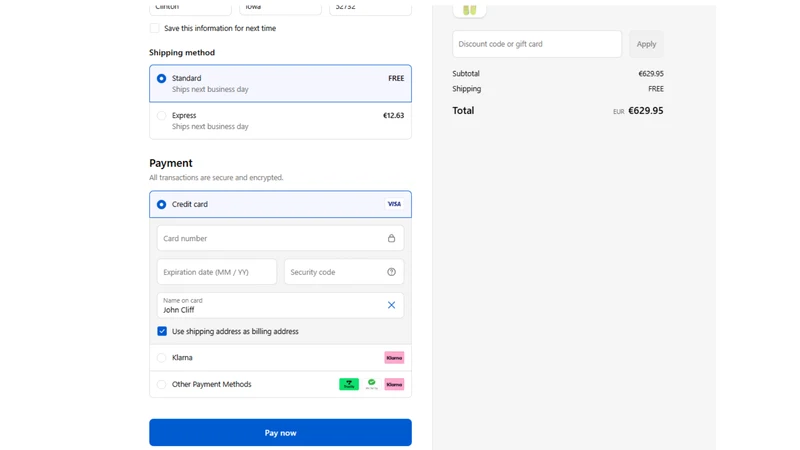800x450 pixels.
Task: Select Other Payment Methods radio button
Action: 161,384
